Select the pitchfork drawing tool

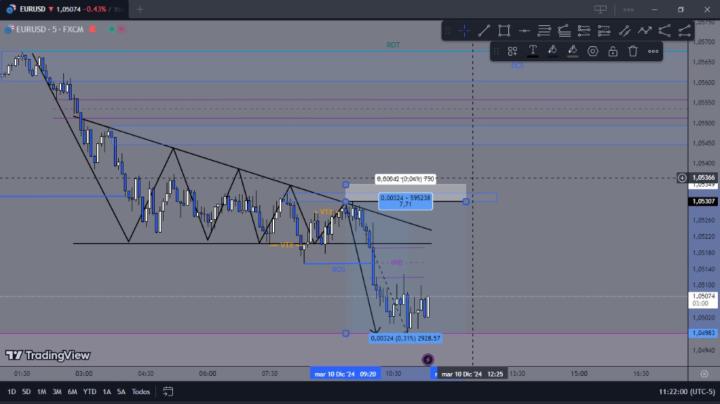pos(664,31)
